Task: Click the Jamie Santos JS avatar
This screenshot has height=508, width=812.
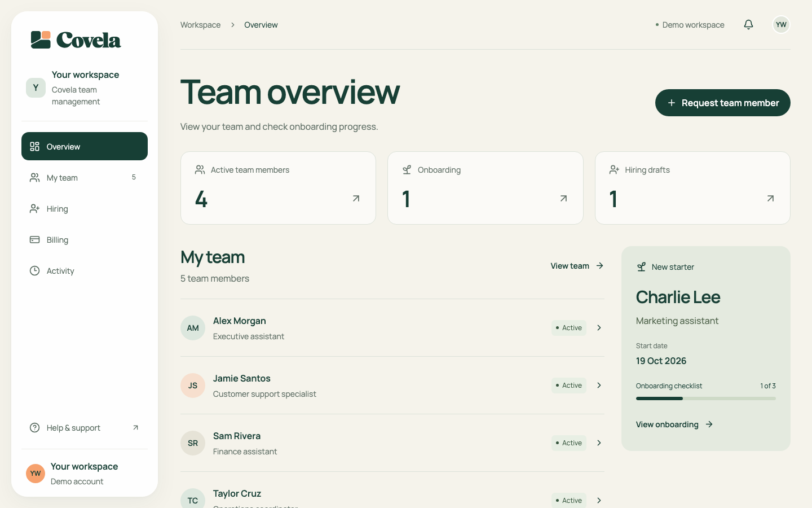Action: [193, 386]
